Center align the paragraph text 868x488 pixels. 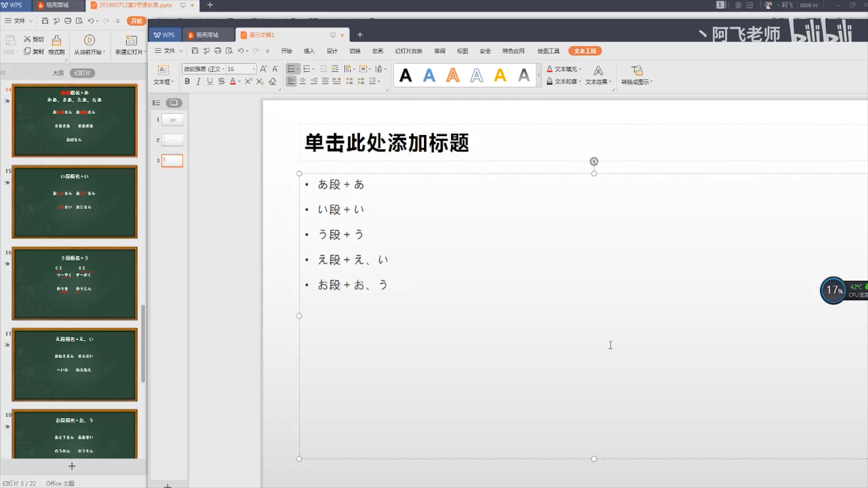pyautogui.click(x=302, y=81)
